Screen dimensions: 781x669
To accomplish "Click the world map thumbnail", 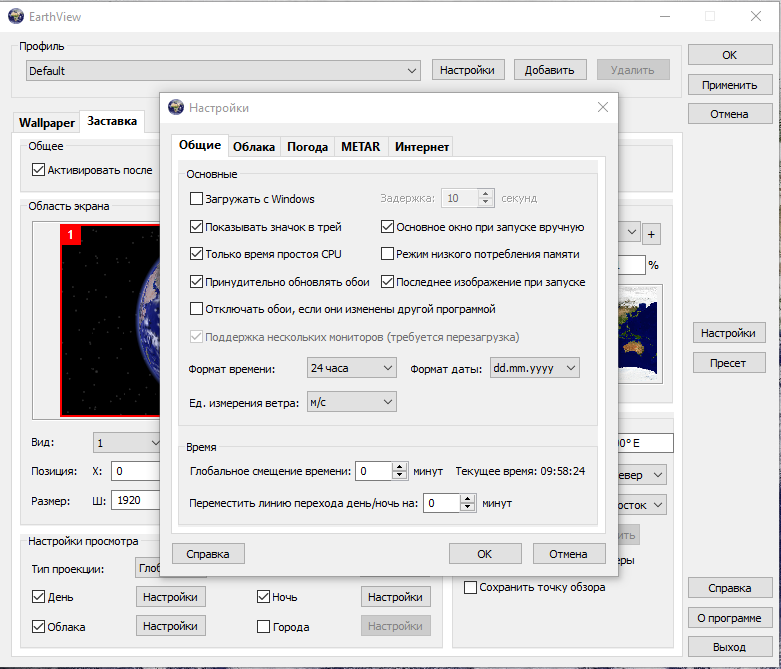I will (640, 334).
